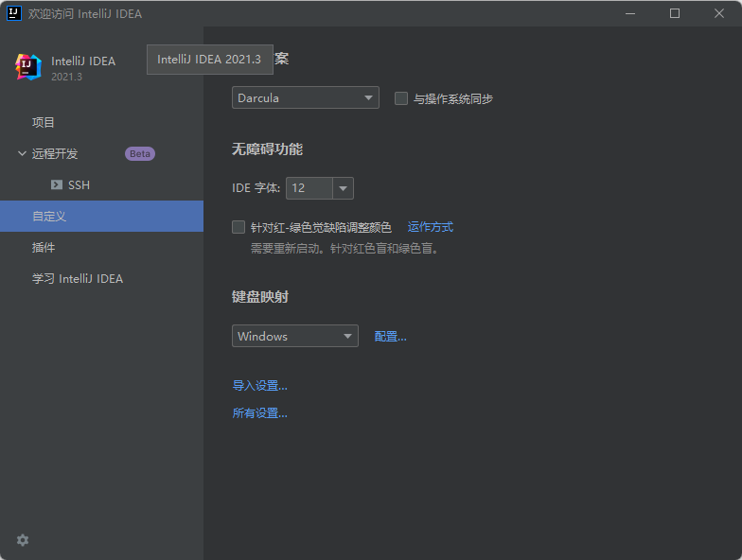
Task: Click the 配置... link next to keymap
Action: 390,337
